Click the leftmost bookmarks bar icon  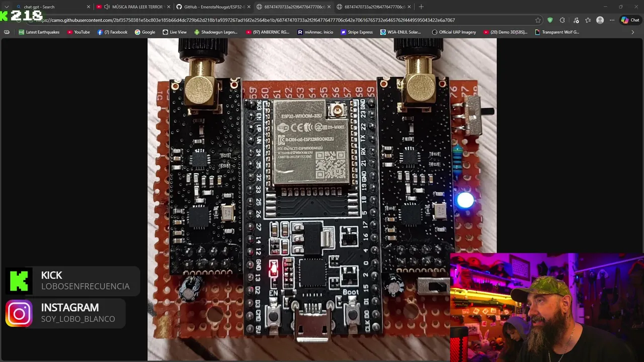click(x=7, y=32)
